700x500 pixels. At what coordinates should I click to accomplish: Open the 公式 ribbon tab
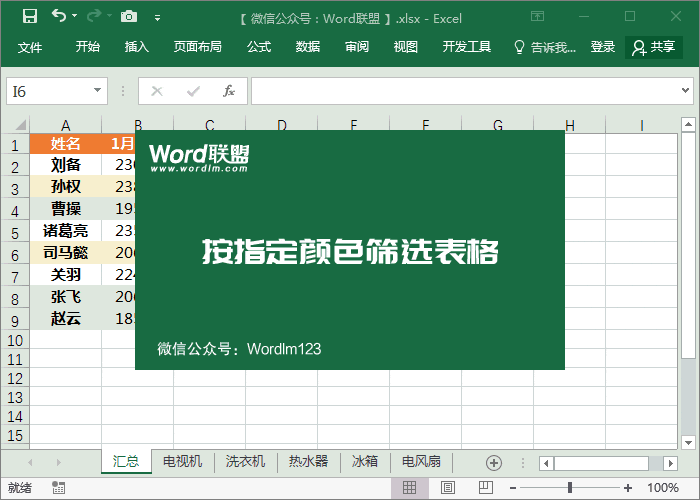pyautogui.click(x=259, y=47)
